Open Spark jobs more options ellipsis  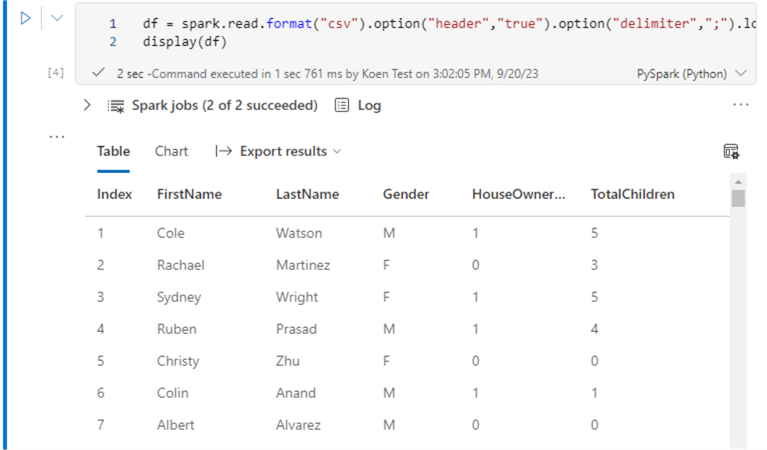coord(740,105)
